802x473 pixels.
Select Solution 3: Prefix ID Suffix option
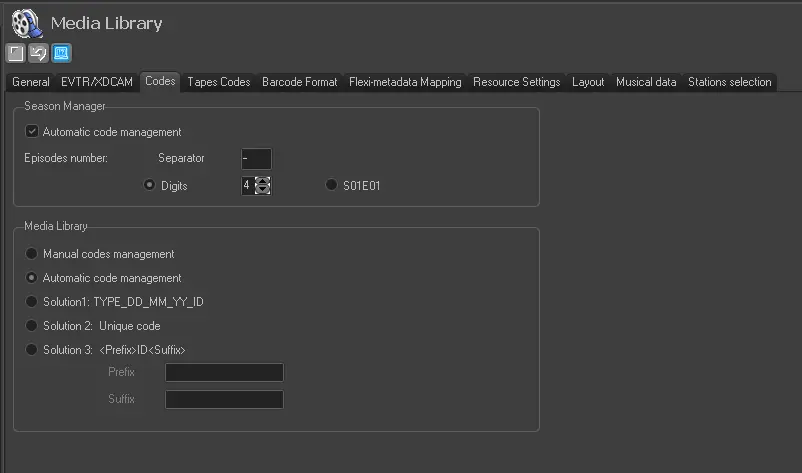tap(32, 350)
